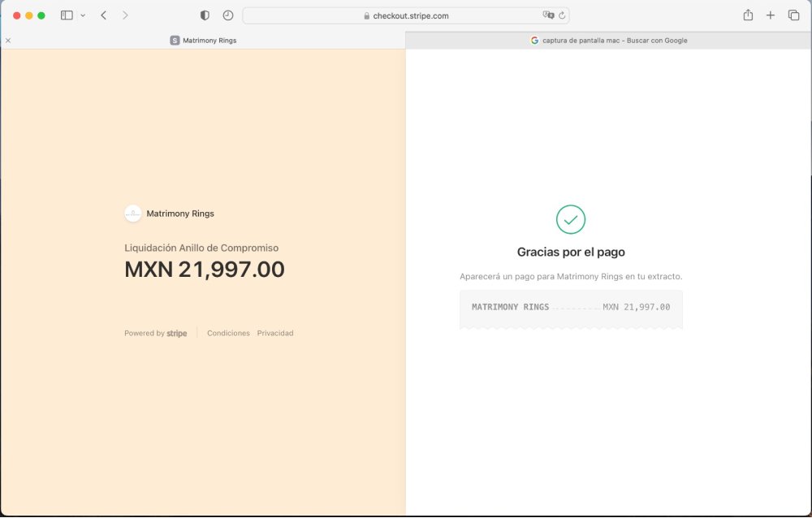Reload the page with the refresh icon

[x=562, y=15]
